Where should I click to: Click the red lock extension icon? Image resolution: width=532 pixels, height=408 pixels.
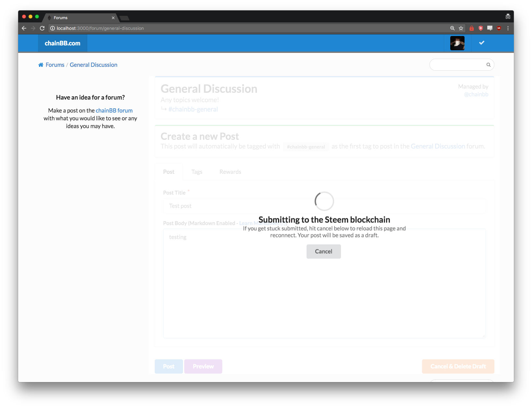(x=472, y=28)
